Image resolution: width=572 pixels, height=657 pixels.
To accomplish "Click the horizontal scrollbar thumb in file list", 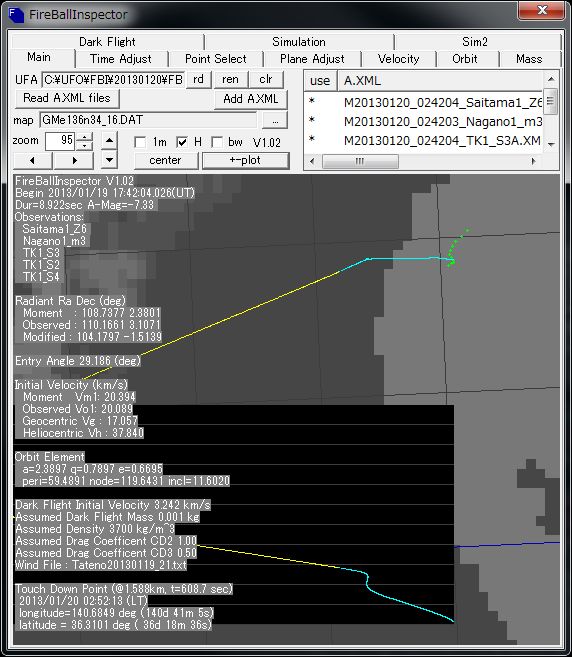I will tap(360, 161).
